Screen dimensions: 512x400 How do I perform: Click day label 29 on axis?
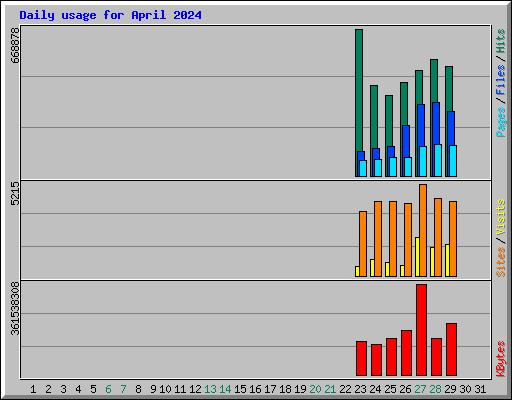pos(450,389)
